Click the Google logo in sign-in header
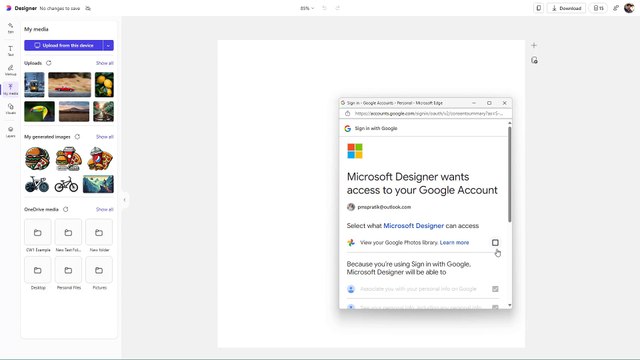Image resolution: width=640 pixels, height=360 pixels. click(x=347, y=129)
